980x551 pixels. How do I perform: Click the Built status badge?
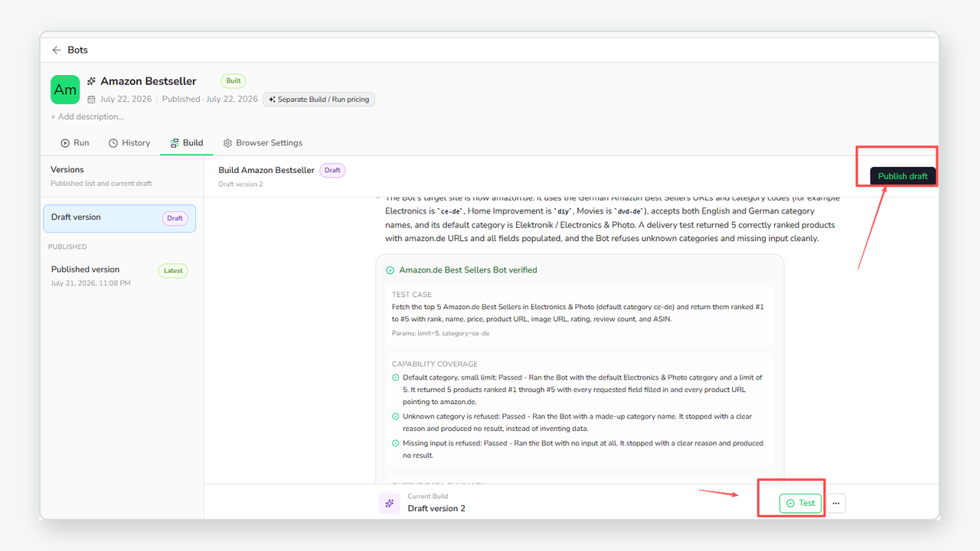click(x=234, y=80)
